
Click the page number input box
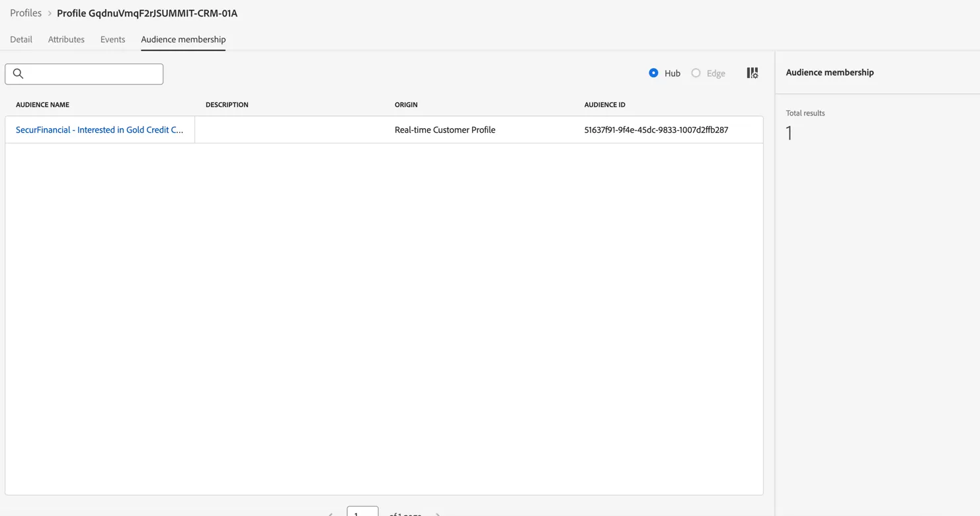click(362, 511)
